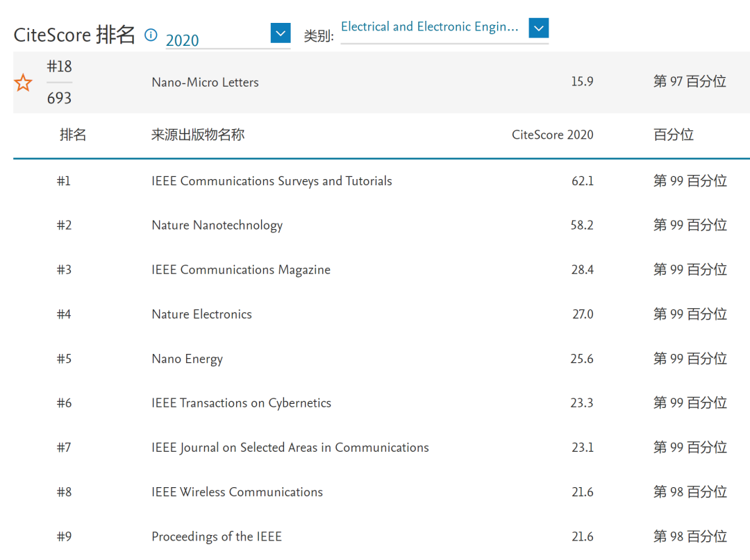The image size is (750, 560).
Task: Click the percentile of IEEE Wireless Communications row
Action: click(690, 492)
